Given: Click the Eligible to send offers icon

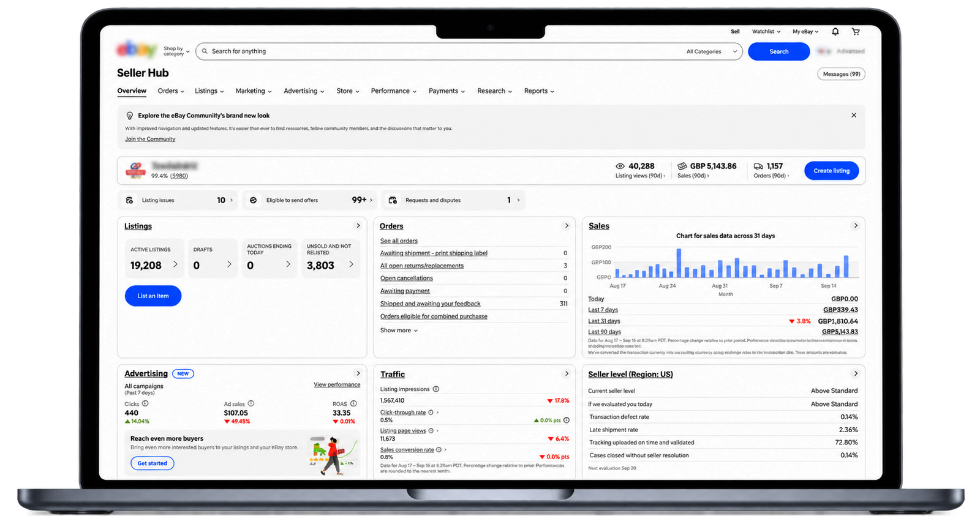Looking at the screenshot, I should coord(253,200).
